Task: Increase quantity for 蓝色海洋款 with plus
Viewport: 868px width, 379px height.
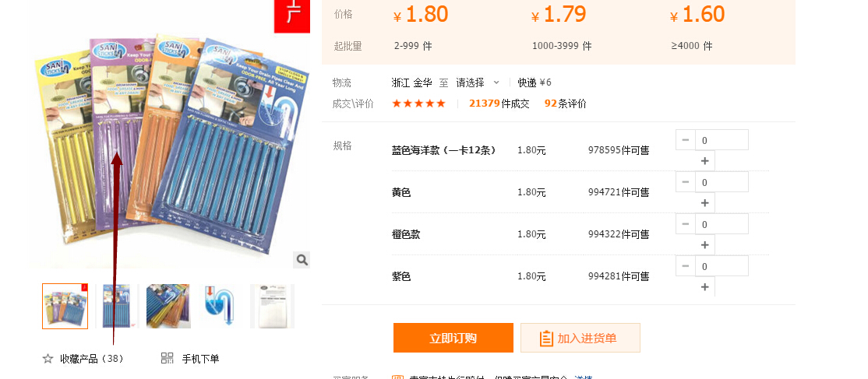Action: pyautogui.click(x=704, y=161)
